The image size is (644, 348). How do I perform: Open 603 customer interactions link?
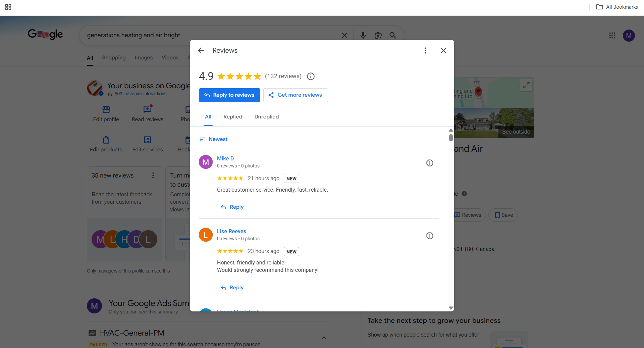[140, 94]
